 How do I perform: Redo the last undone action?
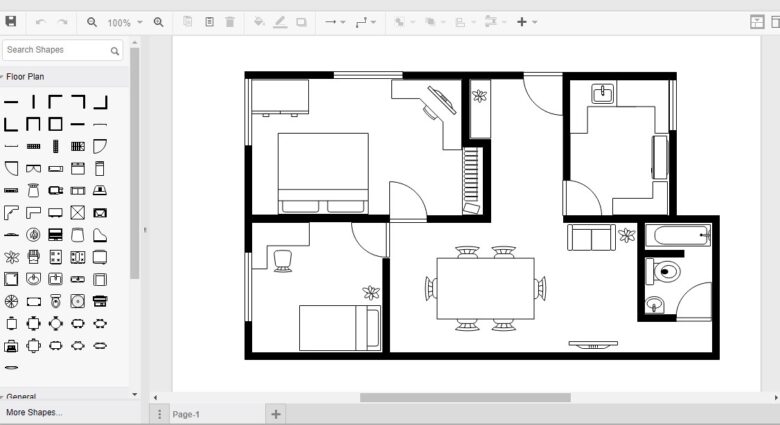coord(63,22)
